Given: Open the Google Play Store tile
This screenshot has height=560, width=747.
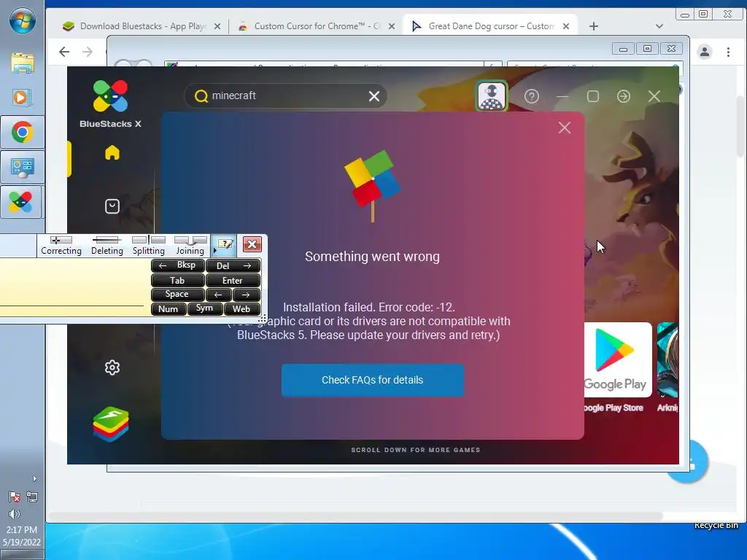Looking at the screenshot, I should [x=618, y=360].
